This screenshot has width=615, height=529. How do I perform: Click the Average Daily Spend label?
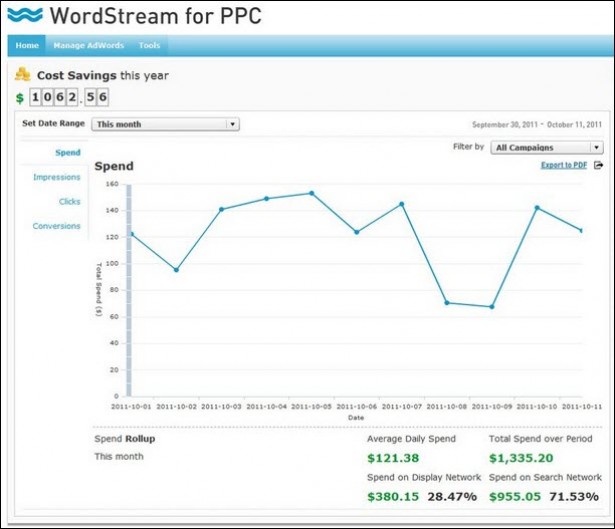[x=411, y=439]
